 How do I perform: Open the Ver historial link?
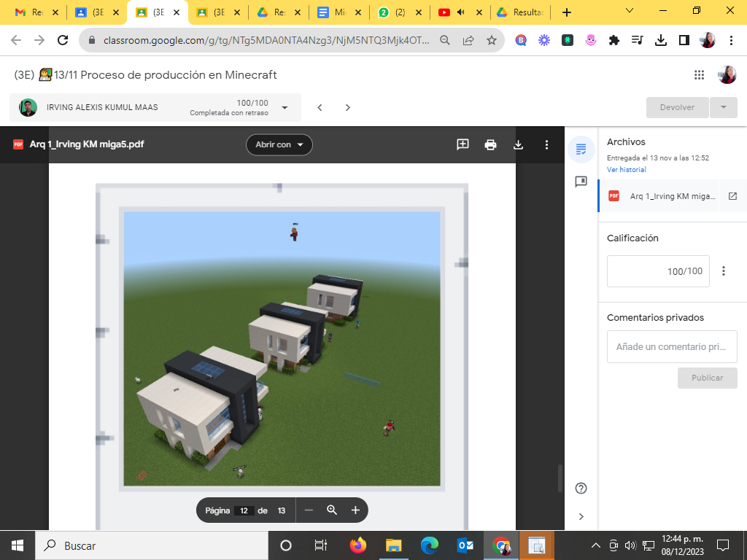(627, 169)
